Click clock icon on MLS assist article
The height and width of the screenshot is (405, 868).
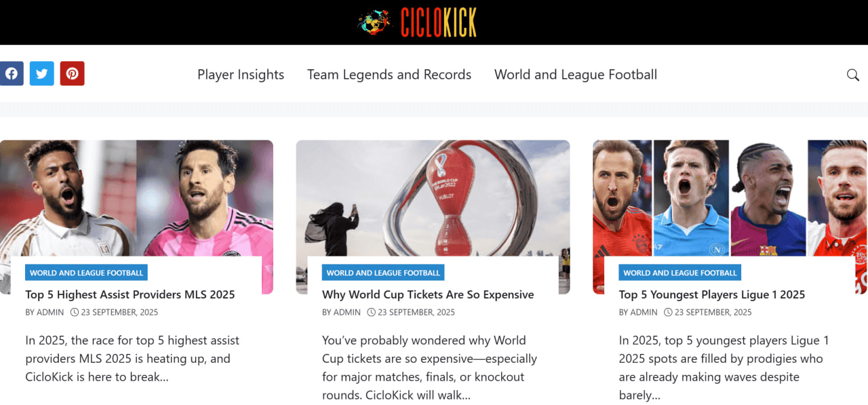tap(75, 312)
